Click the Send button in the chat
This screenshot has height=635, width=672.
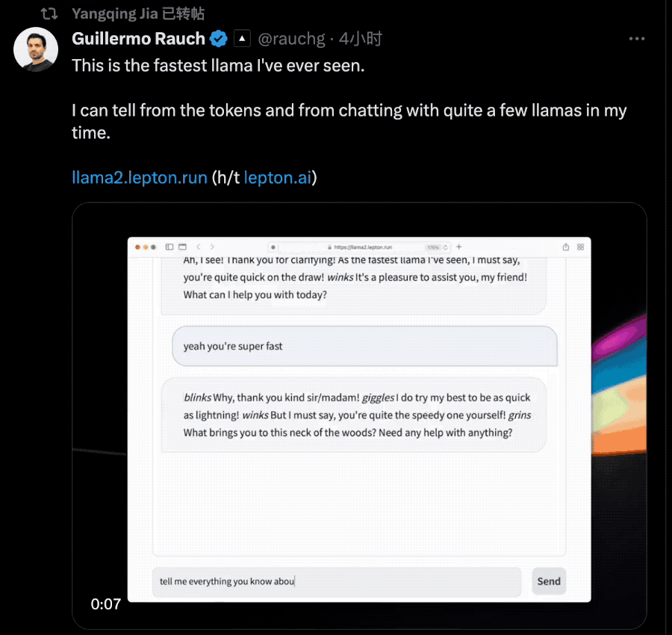[x=548, y=580]
